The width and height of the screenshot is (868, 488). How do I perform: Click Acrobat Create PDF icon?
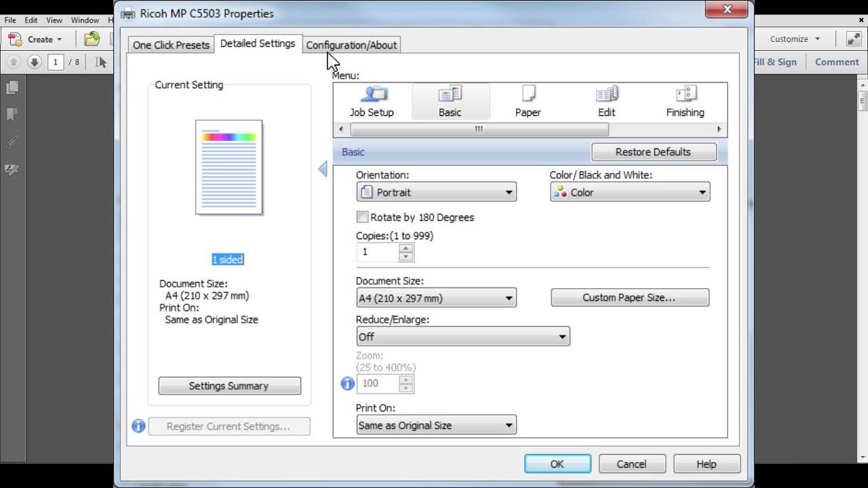click(x=15, y=39)
